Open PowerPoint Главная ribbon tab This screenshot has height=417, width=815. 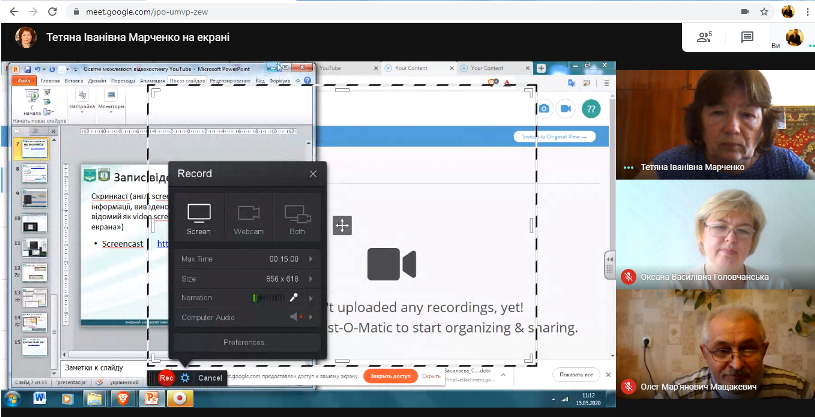click(x=50, y=81)
